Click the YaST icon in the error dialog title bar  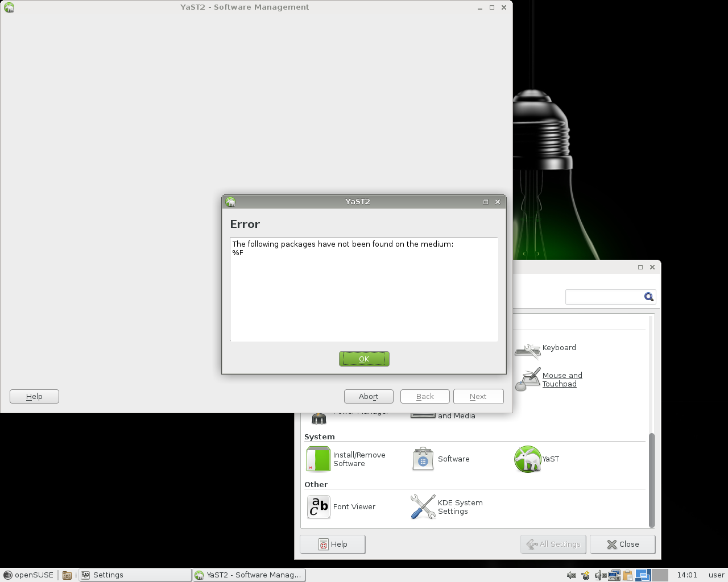(x=230, y=202)
